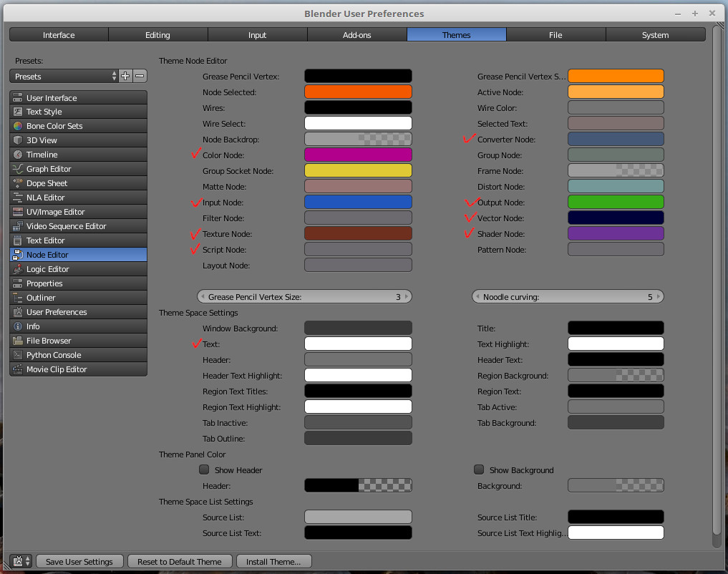Click the Outliner tree icon

click(18, 298)
